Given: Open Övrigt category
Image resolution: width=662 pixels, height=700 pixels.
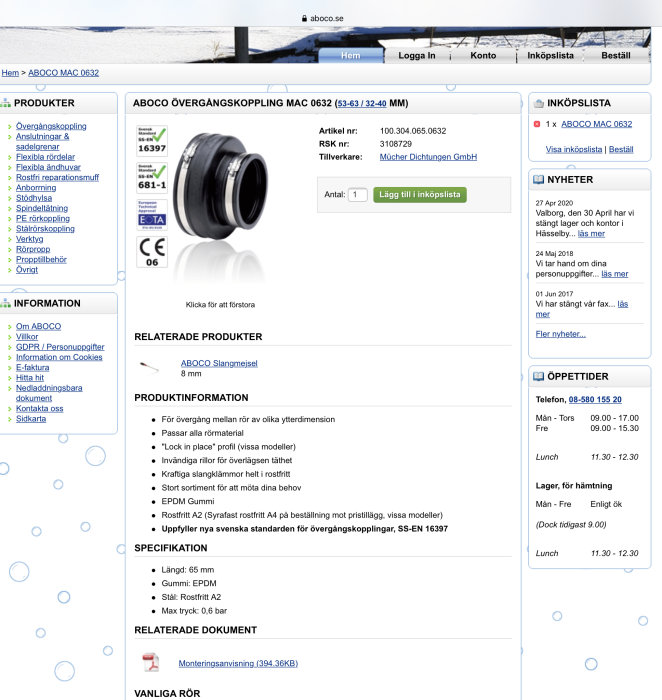Looking at the screenshot, I should pos(27,270).
